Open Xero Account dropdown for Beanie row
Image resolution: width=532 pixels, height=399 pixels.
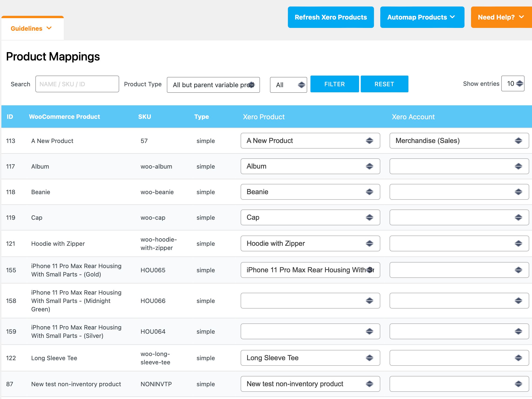pos(459,192)
